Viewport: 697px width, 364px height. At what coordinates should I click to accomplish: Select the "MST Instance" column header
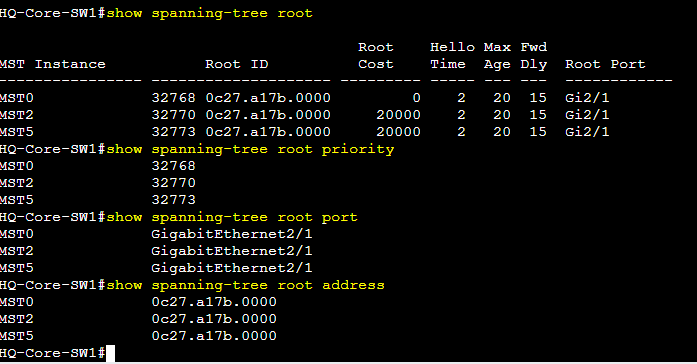(x=53, y=64)
